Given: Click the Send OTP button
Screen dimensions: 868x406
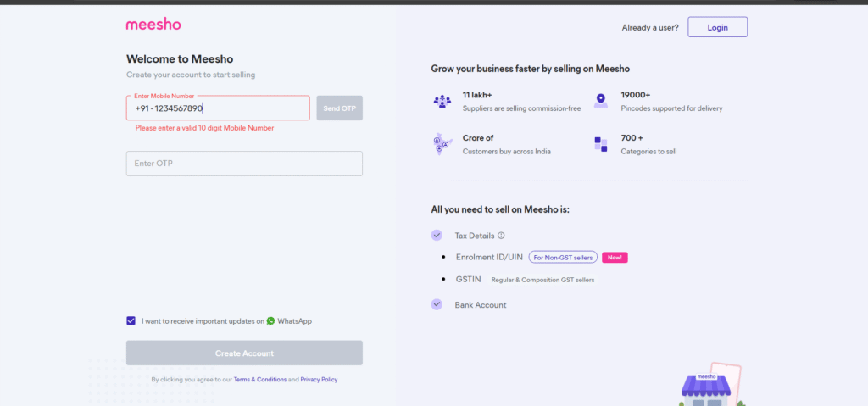Looking at the screenshot, I should point(339,108).
